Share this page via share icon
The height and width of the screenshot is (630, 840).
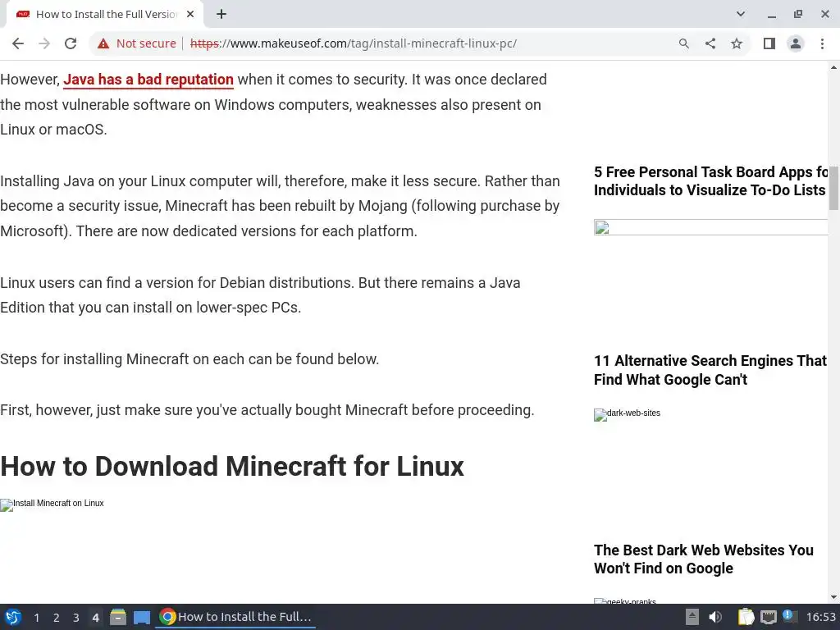point(710,43)
